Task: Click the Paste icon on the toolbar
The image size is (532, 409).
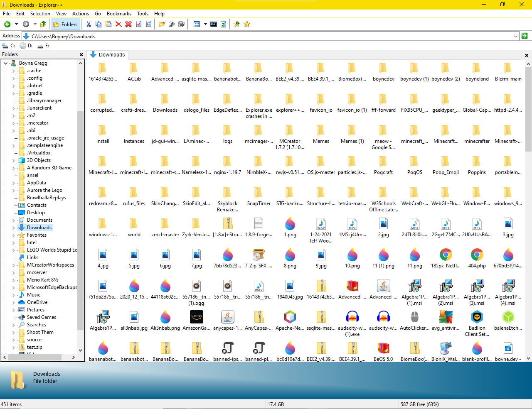Action: click(x=108, y=24)
